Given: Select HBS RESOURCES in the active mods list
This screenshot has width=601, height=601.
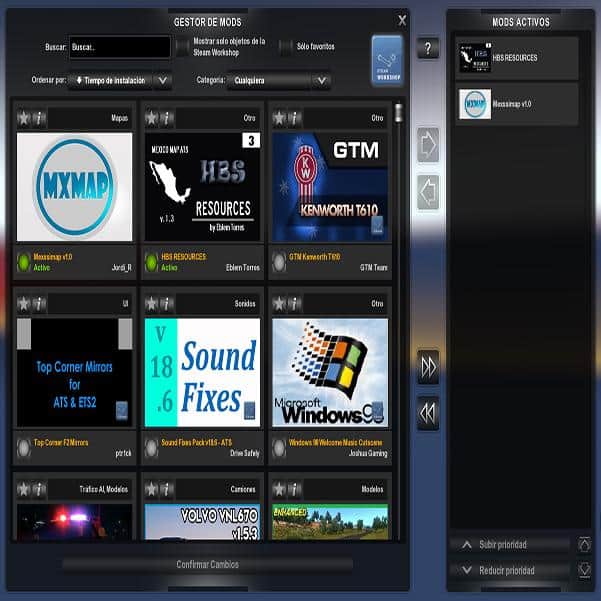Looking at the screenshot, I should pos(516,58).
